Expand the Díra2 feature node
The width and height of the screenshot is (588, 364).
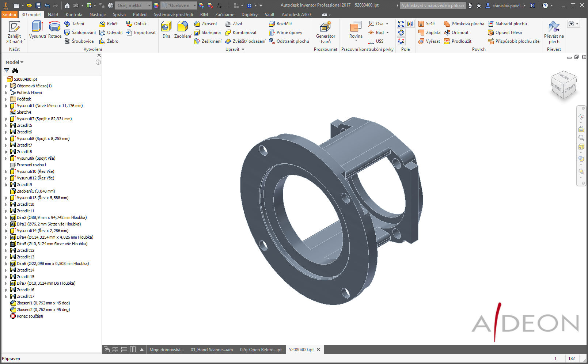(6, 217)
